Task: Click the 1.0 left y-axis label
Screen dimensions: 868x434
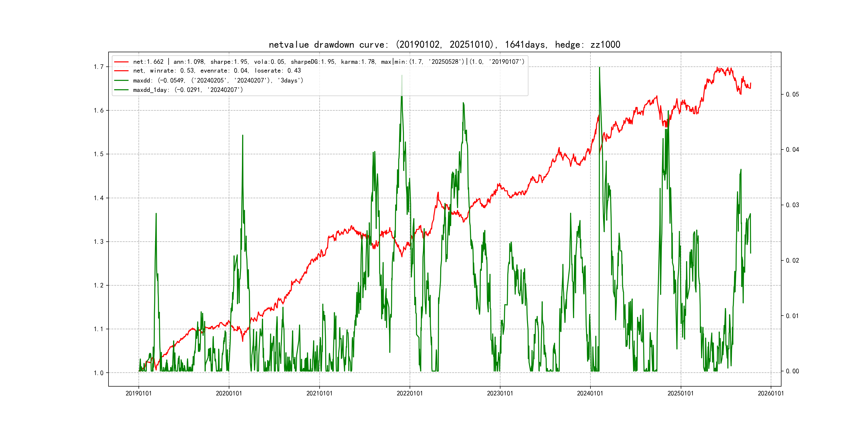Action: [x=98, y=373]
